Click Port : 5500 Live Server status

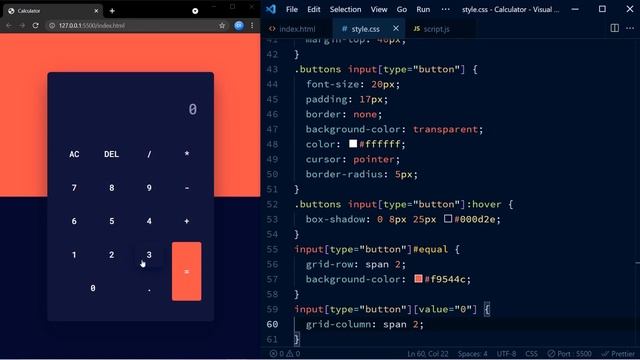569,354
